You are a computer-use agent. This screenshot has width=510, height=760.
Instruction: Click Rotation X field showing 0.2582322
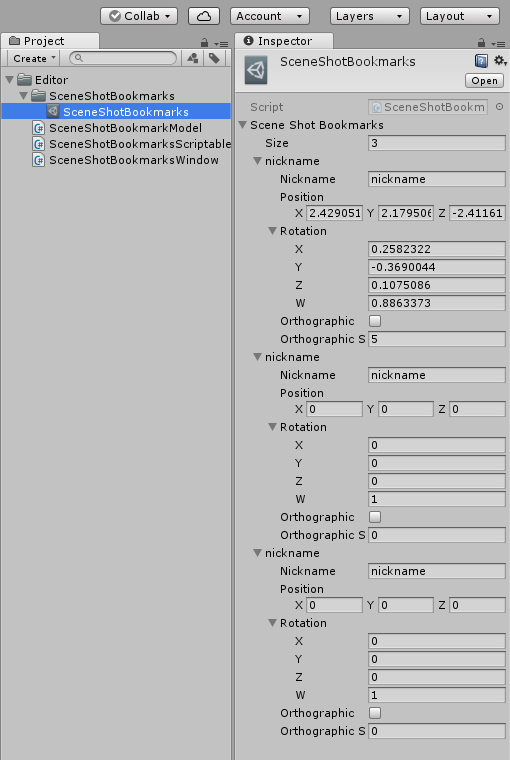click(x=436, y=249)
